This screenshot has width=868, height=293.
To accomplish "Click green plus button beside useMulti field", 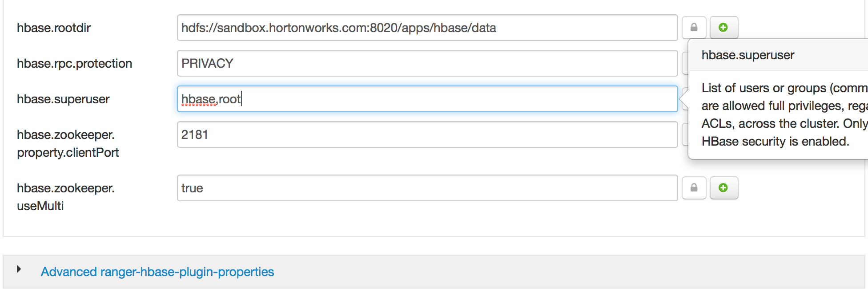I will point(723,188).
